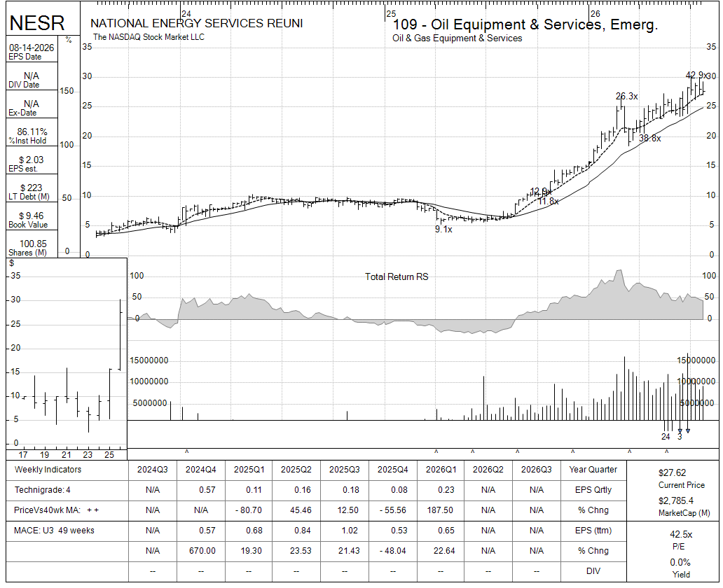
Task: Click the Ex-Date N/A field
Action: coord(32,104)
